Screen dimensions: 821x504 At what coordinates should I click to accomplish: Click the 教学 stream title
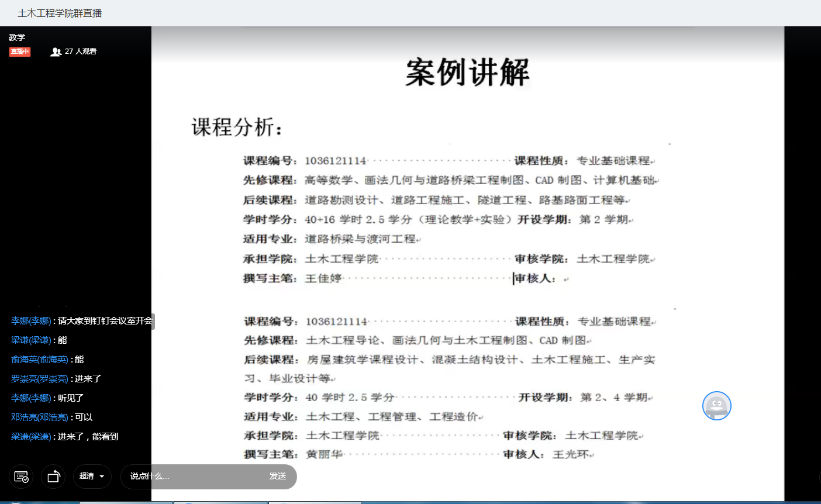[17, 37]
